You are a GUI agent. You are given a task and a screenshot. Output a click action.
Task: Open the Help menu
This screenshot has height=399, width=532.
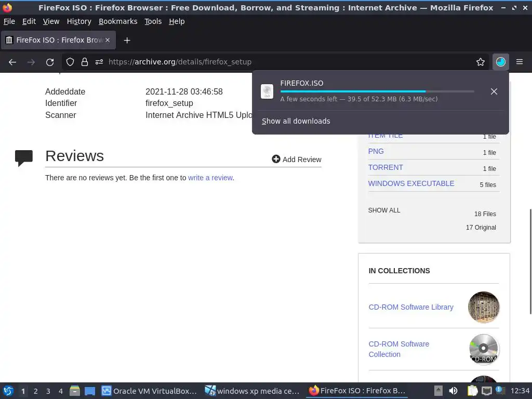(x=177, y=21)
